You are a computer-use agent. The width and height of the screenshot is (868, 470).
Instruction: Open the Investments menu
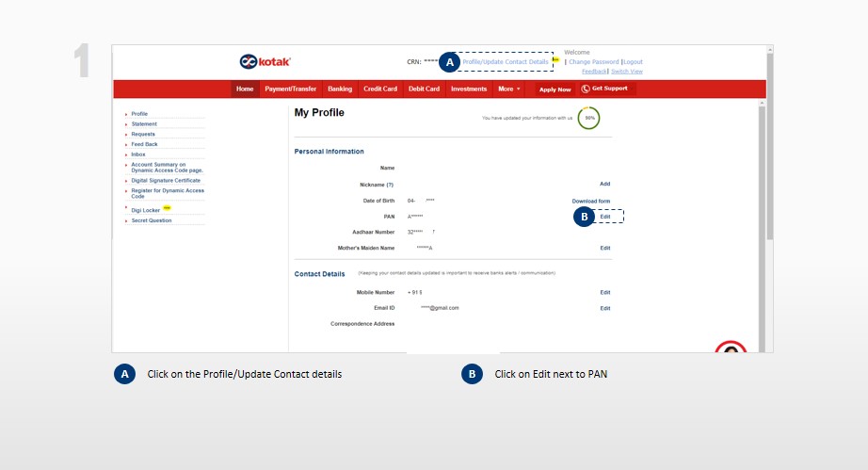click(469, 89)
